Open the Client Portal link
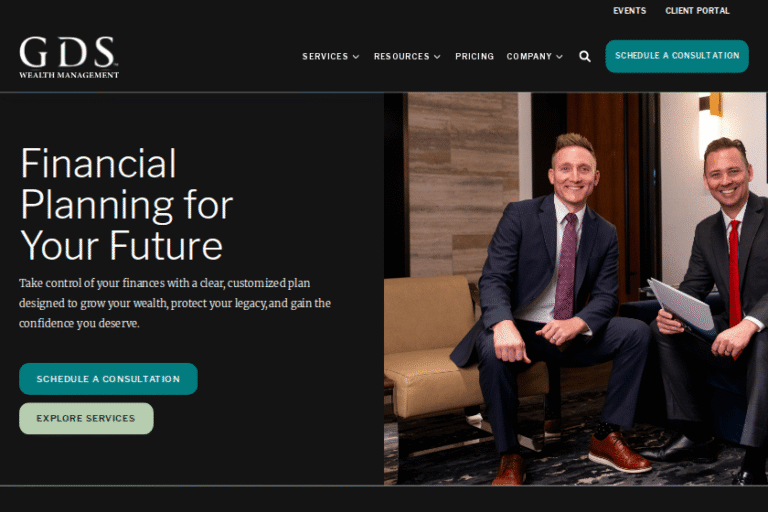Image resolution: width=768 pixels, height=512 pixels. click(x=697, y=11)
